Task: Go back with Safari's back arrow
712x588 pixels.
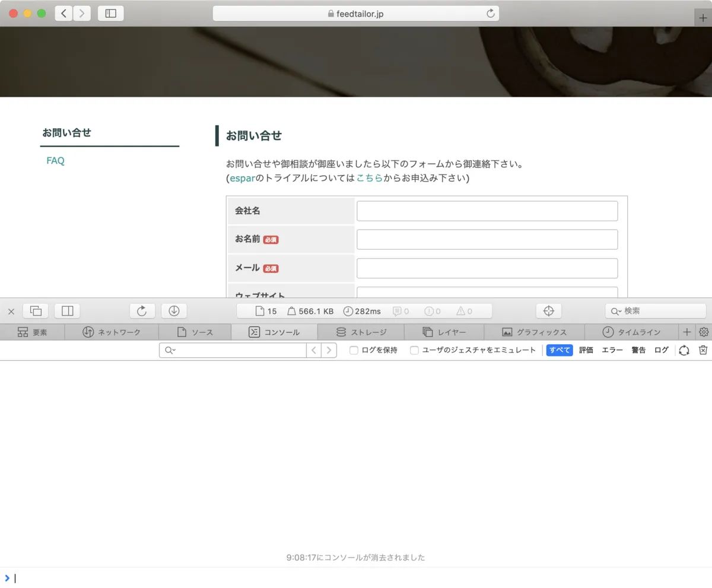Action: pos(64,13)
